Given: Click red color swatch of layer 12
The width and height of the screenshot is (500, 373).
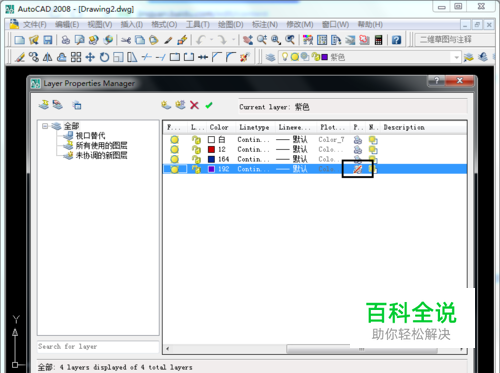Looking at the screenshot, I should point(211,149).
